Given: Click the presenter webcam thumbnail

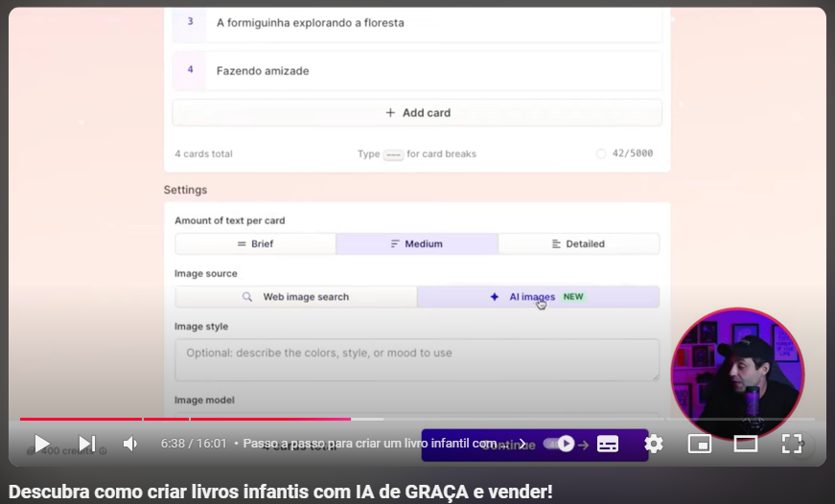Looking at the screenshot, I should click(736, 374).
